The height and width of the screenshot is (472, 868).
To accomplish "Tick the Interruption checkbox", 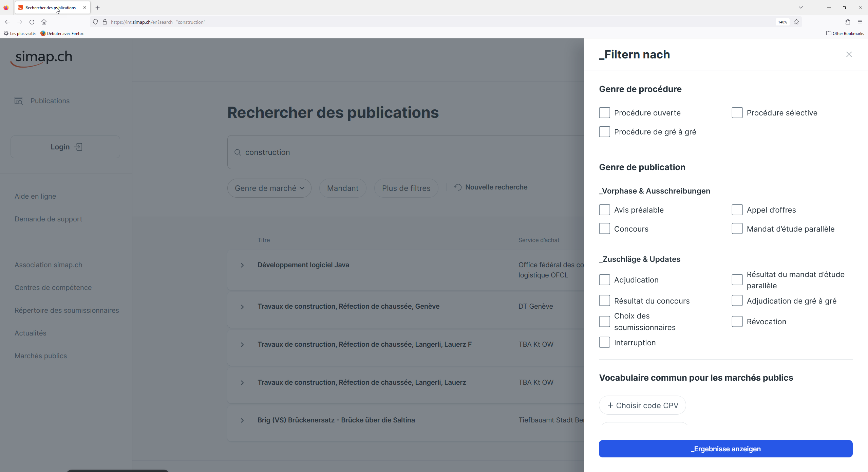I will click(x=604, y=342).
